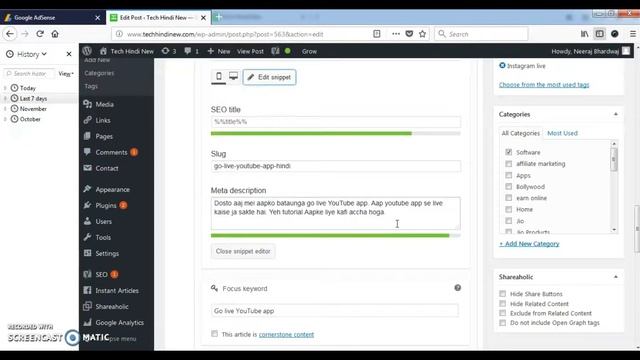Screen dimensions: 640x360
Task: Open Focus keyword help icon
Action: pos(458,288)
